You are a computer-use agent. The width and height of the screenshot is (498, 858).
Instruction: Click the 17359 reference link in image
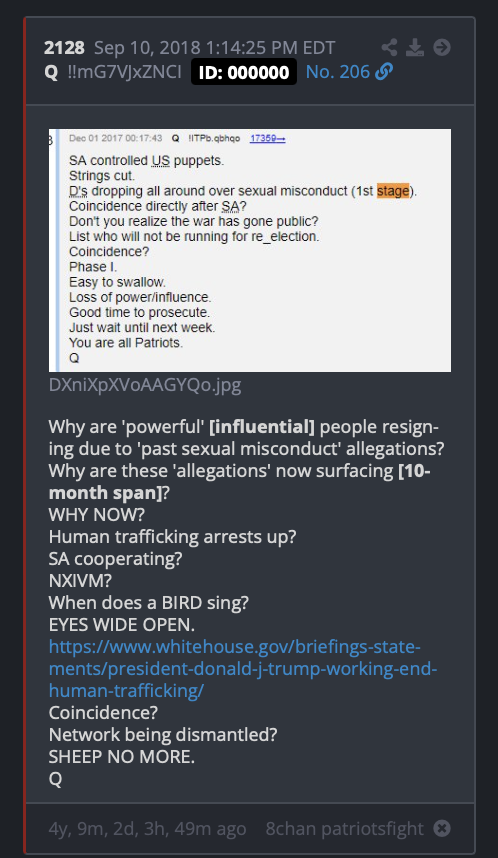pyautogui.click(x=268, y=138)
